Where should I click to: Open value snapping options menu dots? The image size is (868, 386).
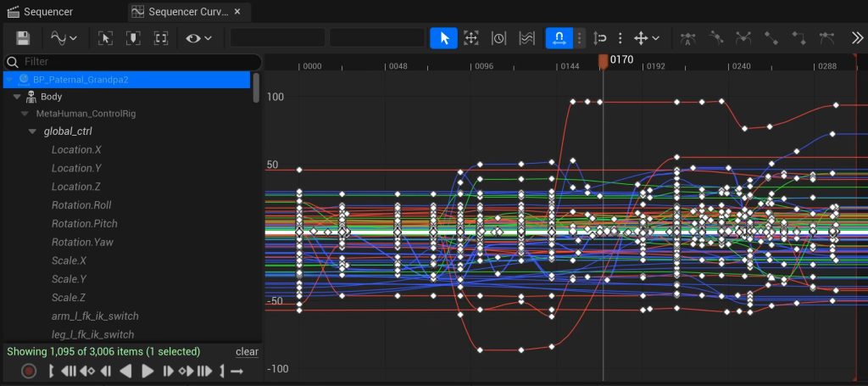[620, 38]
